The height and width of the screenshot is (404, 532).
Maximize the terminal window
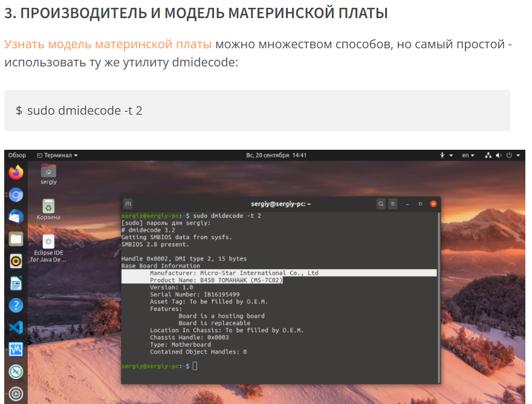click(420, 204)
